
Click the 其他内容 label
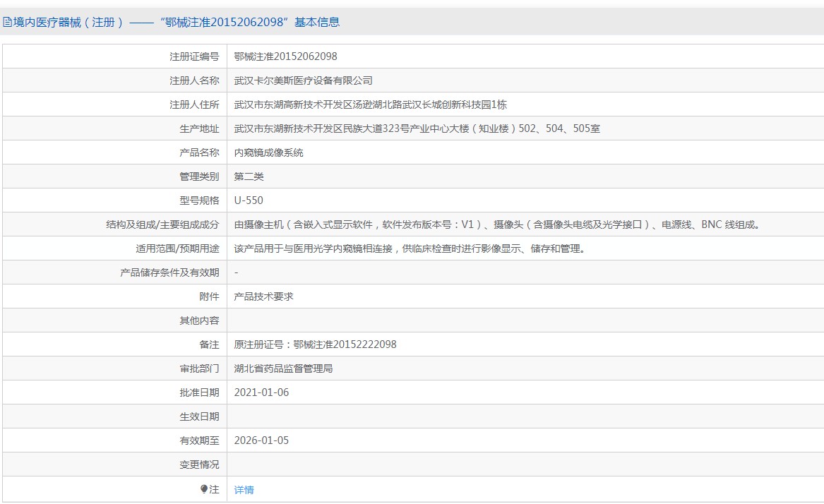click(199, 320)
